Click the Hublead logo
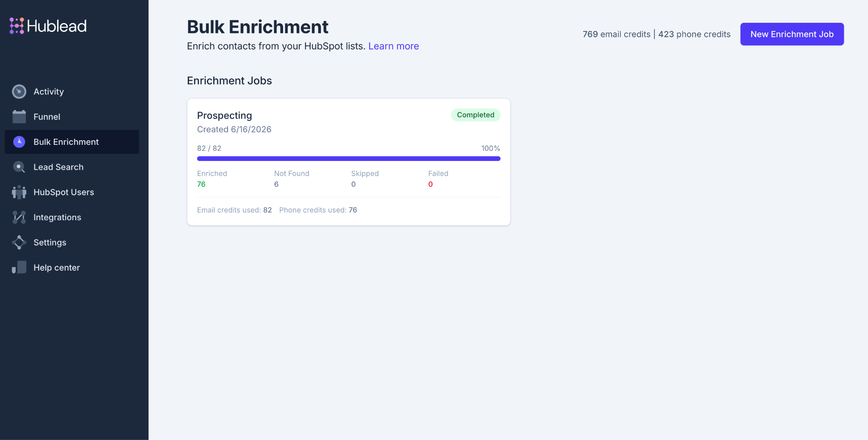868x440 pixels. pyautogui.click(x=48, y=26)
